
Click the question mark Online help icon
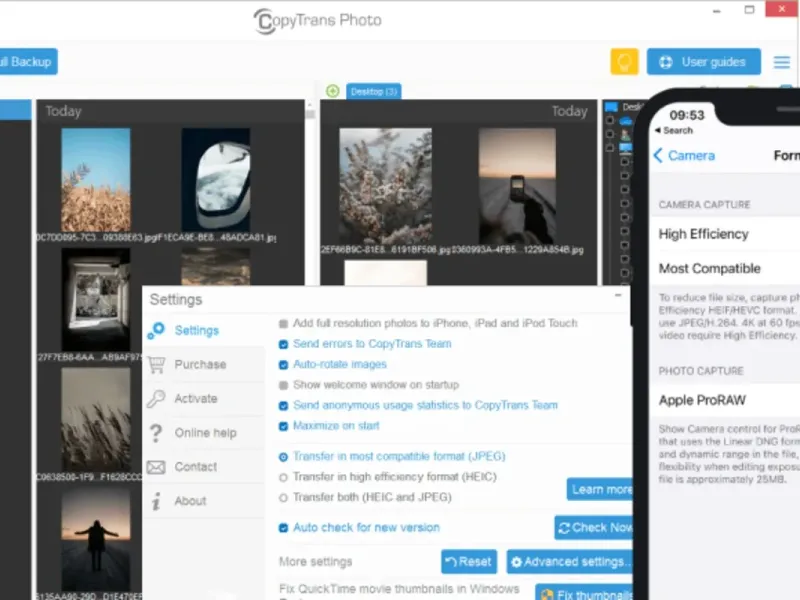[156, 433]
